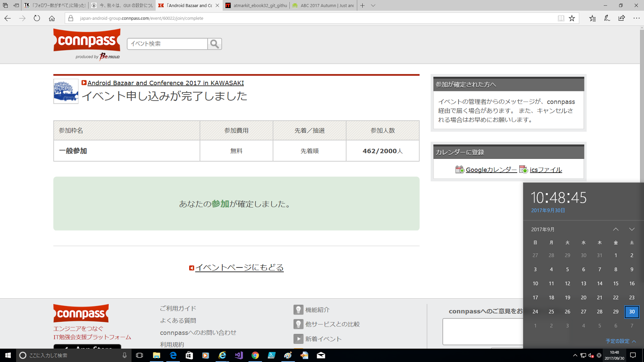
Task: Open Google Chrome from the taskbar
Action: (x=255, y=355)
